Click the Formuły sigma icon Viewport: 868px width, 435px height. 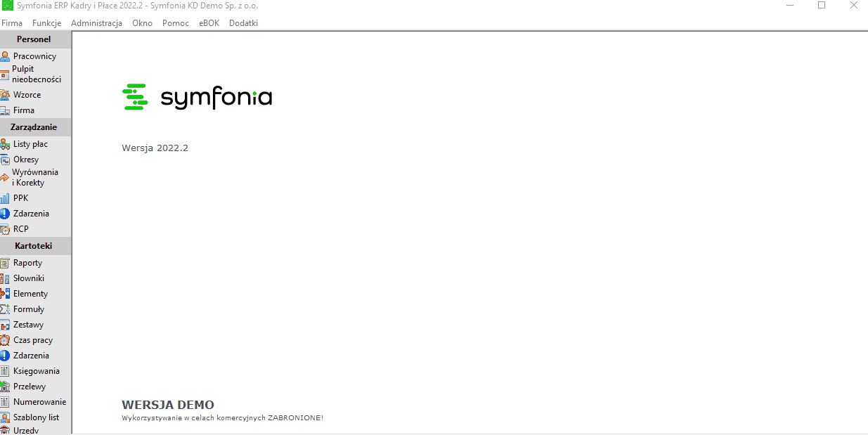[x=5, y=309]
